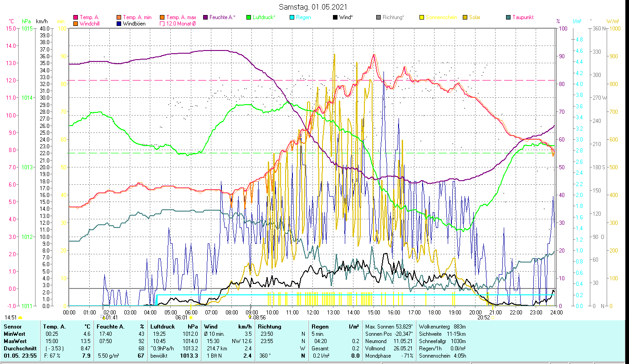This screenshot has height=364, width=629.
Task: Click the Sonnenschein 4:05h entry
Action: (x=442, y=355)
